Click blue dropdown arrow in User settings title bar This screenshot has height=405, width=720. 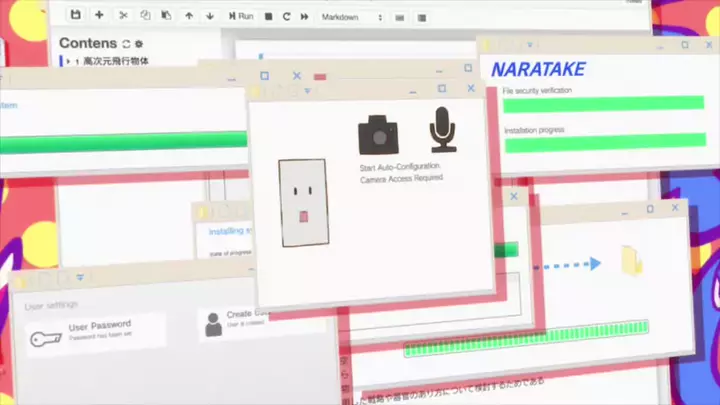[79, 278]
